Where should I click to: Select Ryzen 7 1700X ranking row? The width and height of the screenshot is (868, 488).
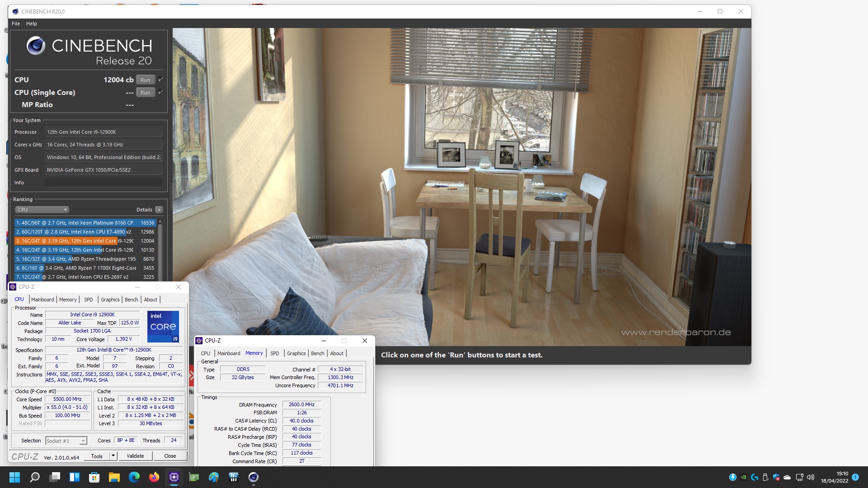coord(85,268)
